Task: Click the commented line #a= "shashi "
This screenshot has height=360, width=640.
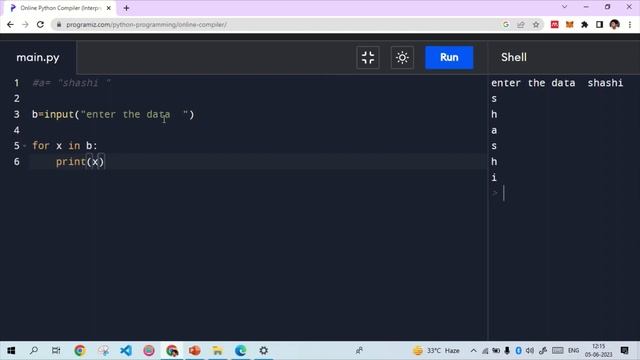Action: pos(71,83)
